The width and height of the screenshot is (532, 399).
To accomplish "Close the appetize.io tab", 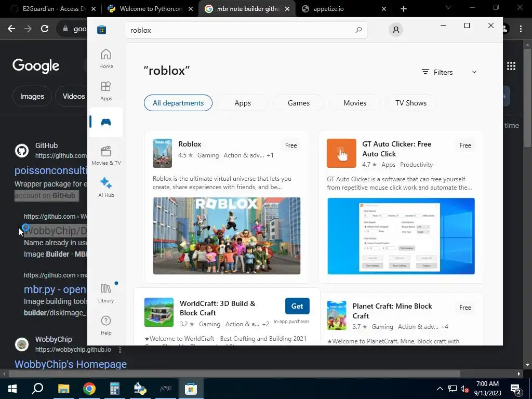I will (384, 9).
